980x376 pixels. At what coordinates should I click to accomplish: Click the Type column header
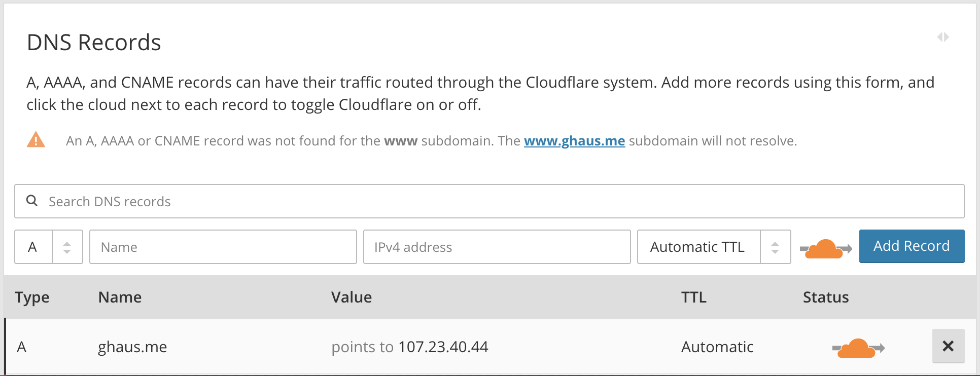(32, 297)
